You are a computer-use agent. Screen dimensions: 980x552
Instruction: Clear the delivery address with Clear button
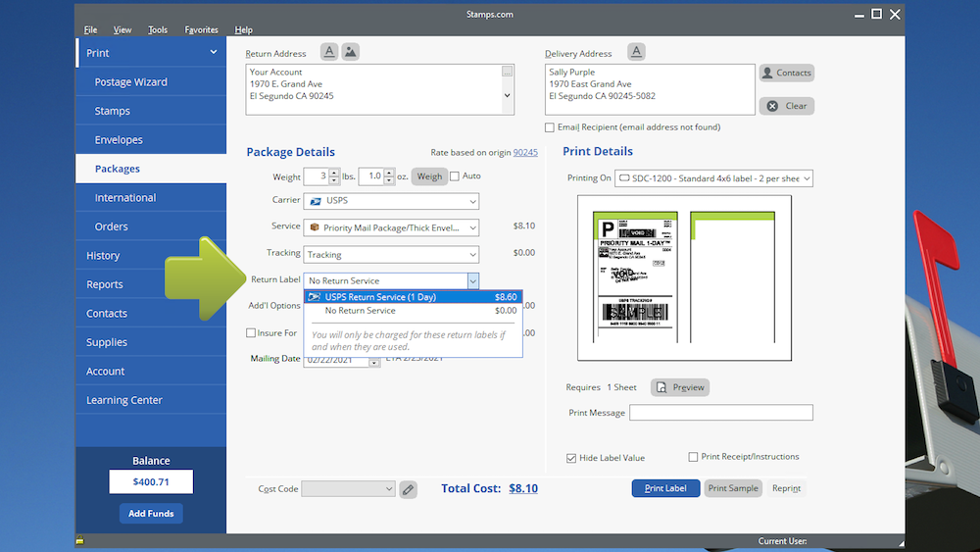tap(786, 106)
